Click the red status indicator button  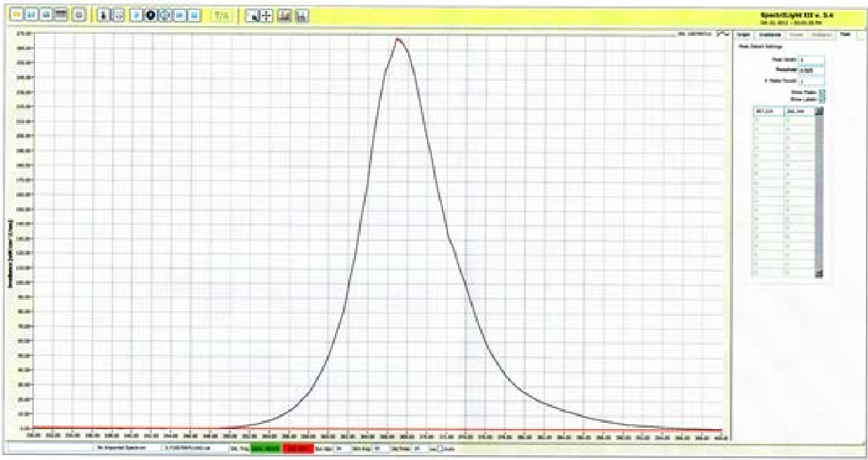[297, 447]
